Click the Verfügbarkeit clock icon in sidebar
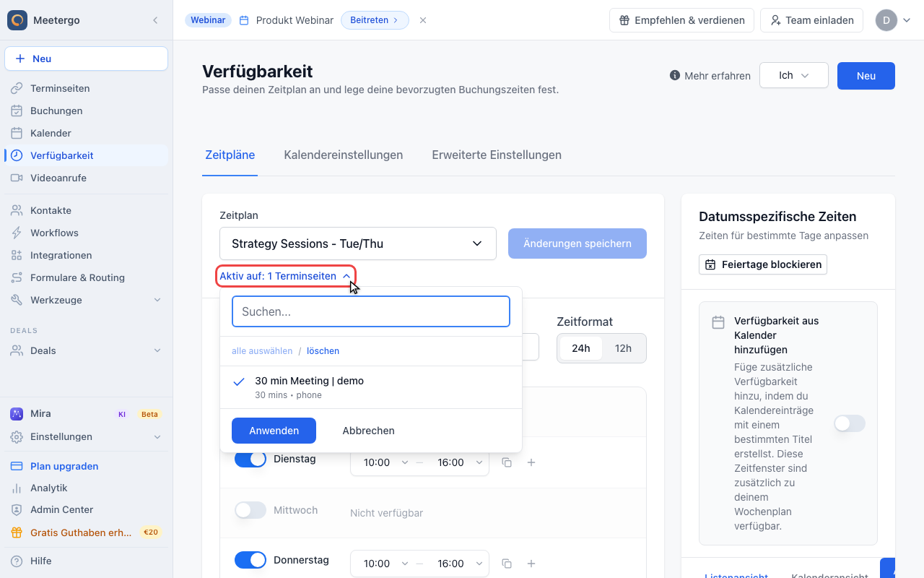Image resolution: width=924 pixels, height=578 pixels. click(17, 155)
